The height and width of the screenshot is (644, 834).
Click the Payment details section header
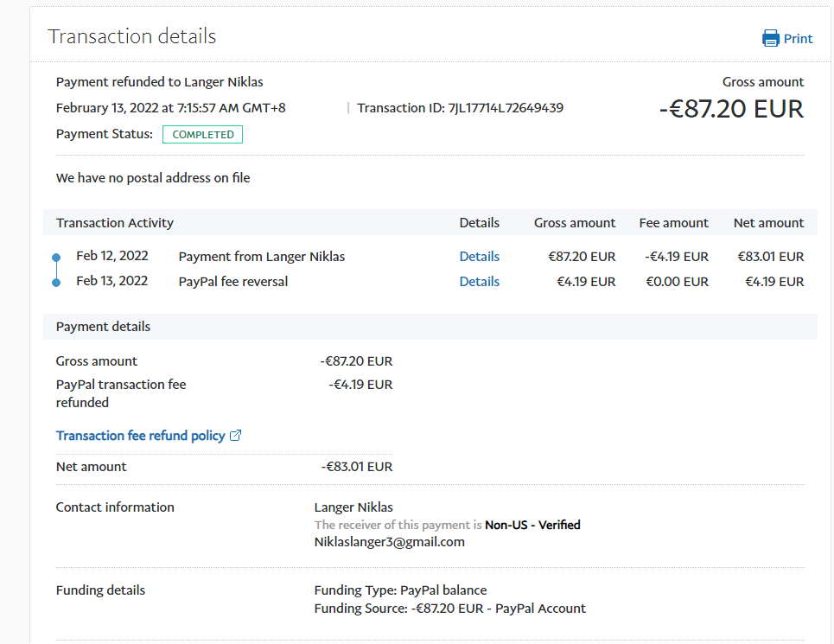[x=103, y=327]
